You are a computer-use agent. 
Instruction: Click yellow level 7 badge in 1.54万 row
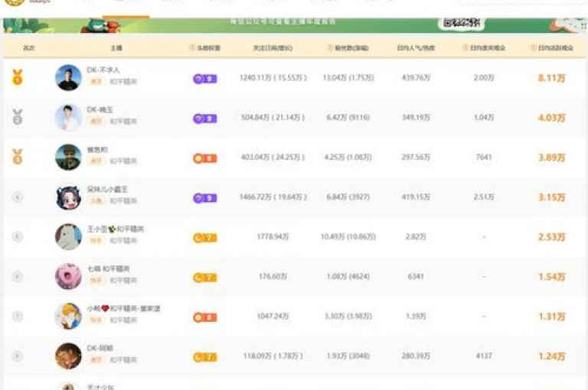[x=204, y=278]
